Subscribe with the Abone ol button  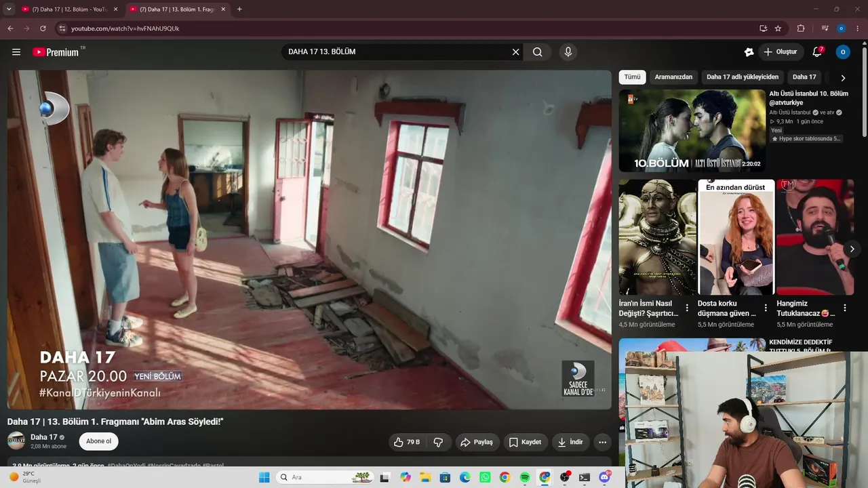(99, 441)
